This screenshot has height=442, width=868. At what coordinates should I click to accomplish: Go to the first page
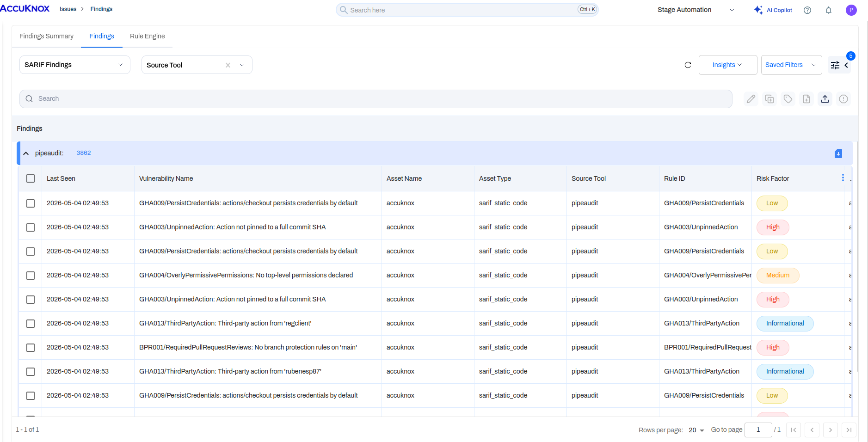click(x=794, y=430)
